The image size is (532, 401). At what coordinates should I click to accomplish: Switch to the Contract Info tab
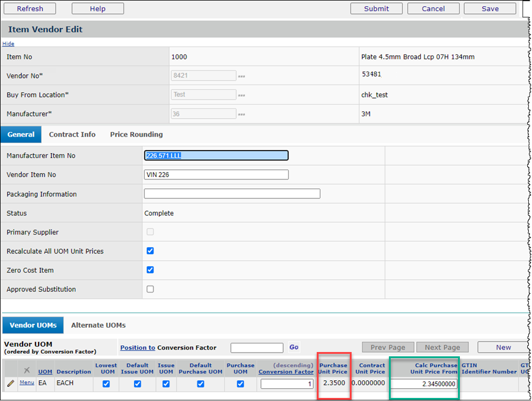coord(72,134)
